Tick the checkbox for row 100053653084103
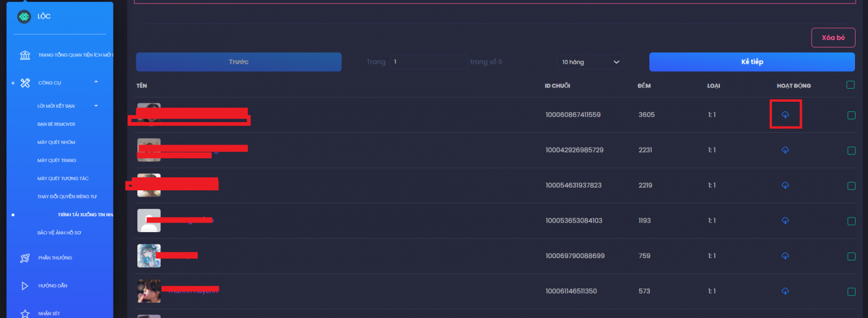 click(x=851, y=221)
